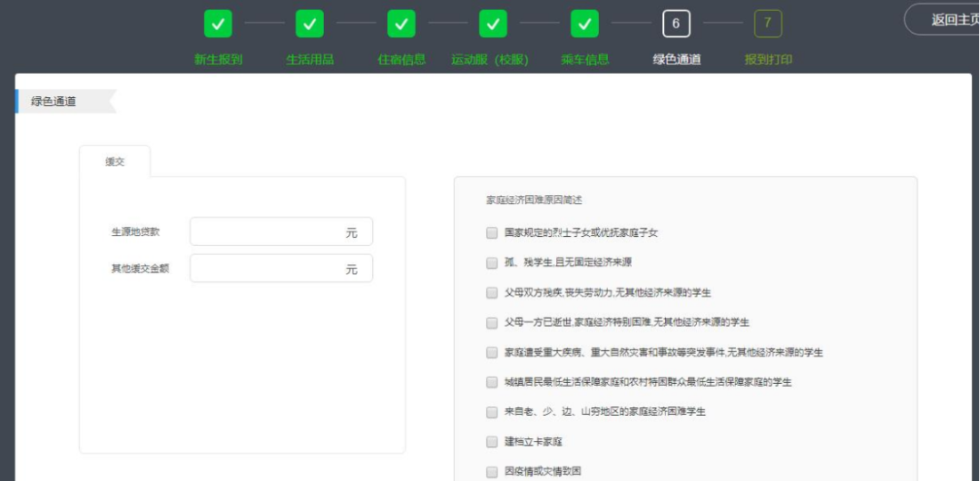Enable the 建档立卡家庭 checkbox

click(492, 442)
